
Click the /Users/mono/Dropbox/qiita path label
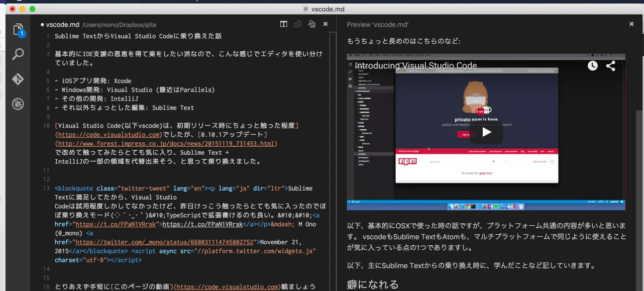[x=119, y=25]
